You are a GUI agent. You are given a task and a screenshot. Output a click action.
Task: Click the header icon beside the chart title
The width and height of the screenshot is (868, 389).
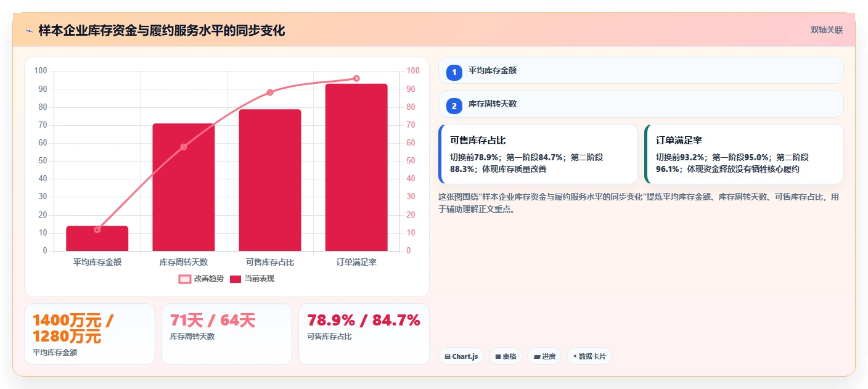tap(29, 31)
